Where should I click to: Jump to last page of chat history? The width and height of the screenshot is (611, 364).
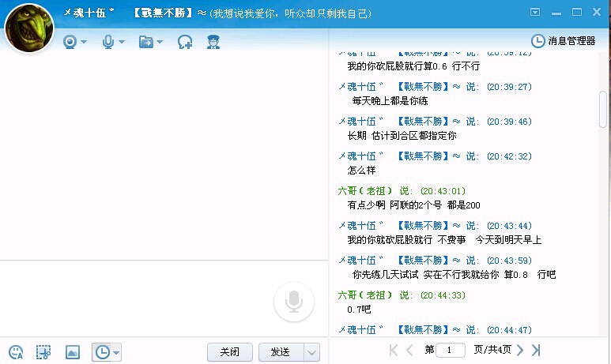coord(536,350)
